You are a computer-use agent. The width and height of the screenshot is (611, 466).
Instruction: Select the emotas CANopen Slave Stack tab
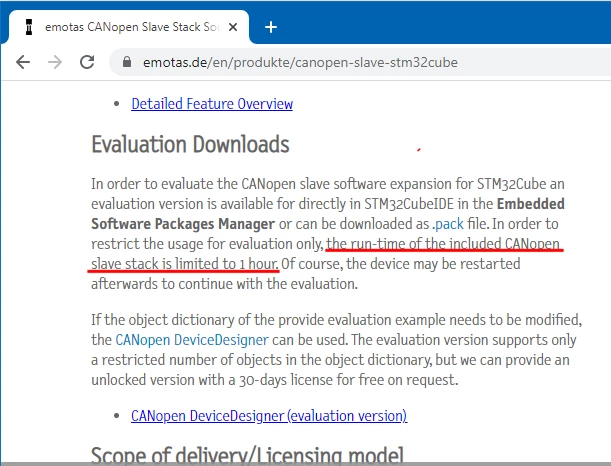coord(129,27)
